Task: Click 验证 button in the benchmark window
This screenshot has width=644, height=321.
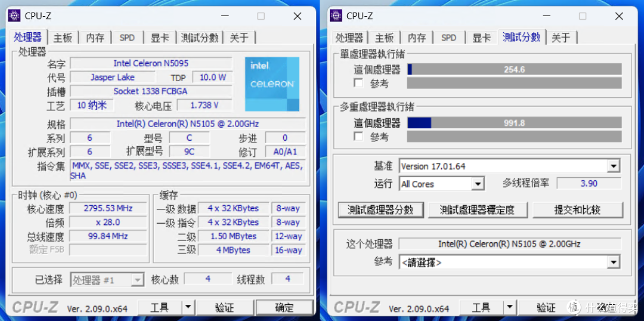Action: point(546,307)
